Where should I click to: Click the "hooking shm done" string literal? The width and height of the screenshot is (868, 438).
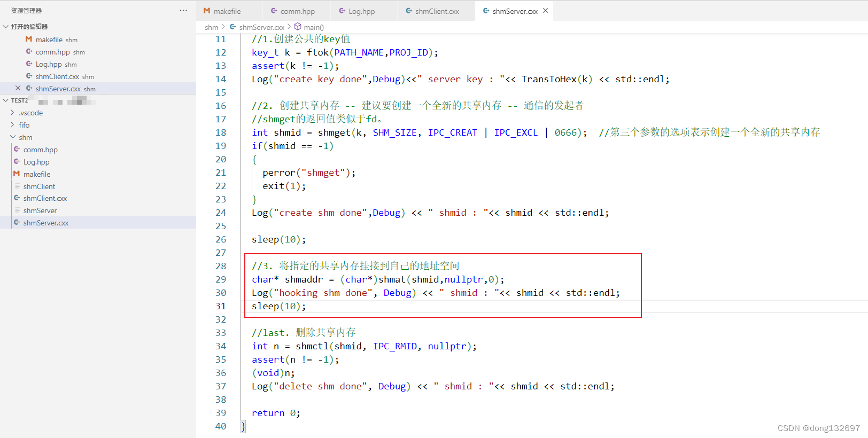[323, 293]
